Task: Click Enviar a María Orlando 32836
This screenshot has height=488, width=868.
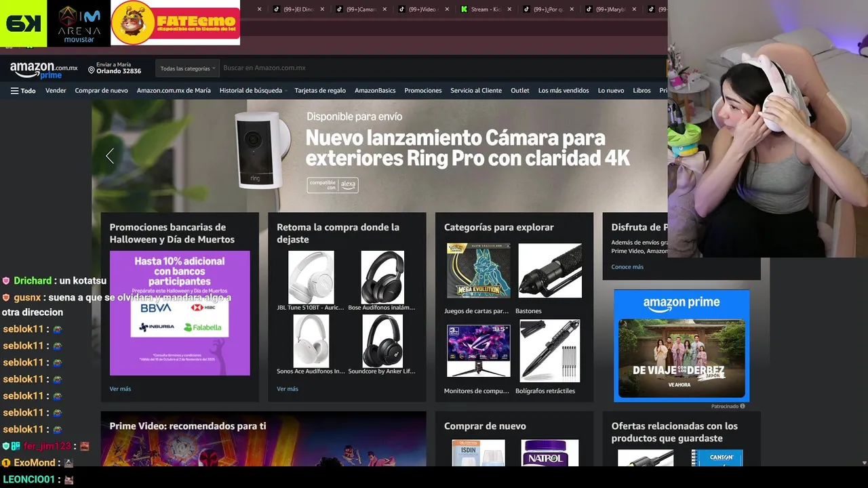Action: pyautogui.click(x=115, y=68)
